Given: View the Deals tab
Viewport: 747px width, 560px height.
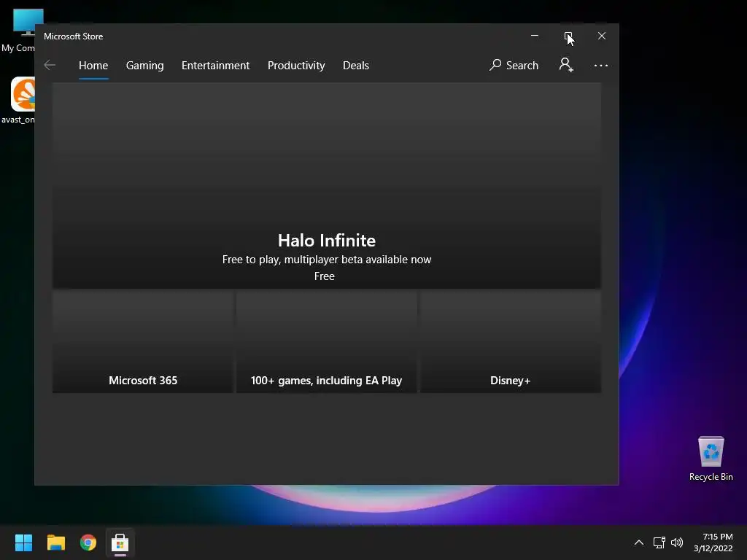Looking at the screenshot, I should pyautogui.click(x=356, y=65).
